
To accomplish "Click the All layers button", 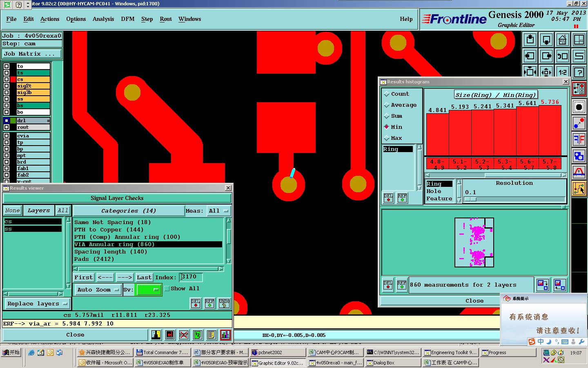I will point(62,211).
